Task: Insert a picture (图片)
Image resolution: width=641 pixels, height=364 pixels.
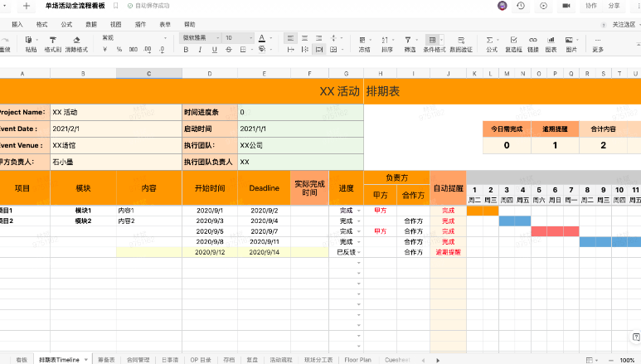Action: click(569, 40)
